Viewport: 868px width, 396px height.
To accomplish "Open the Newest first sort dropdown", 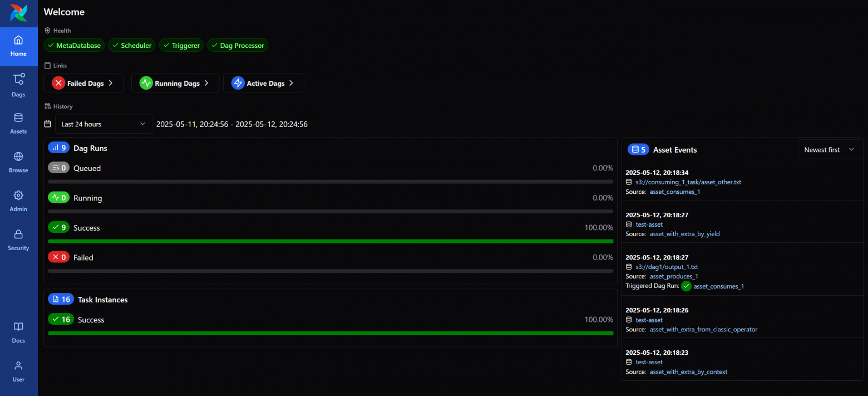I will (x=829, y=149).
